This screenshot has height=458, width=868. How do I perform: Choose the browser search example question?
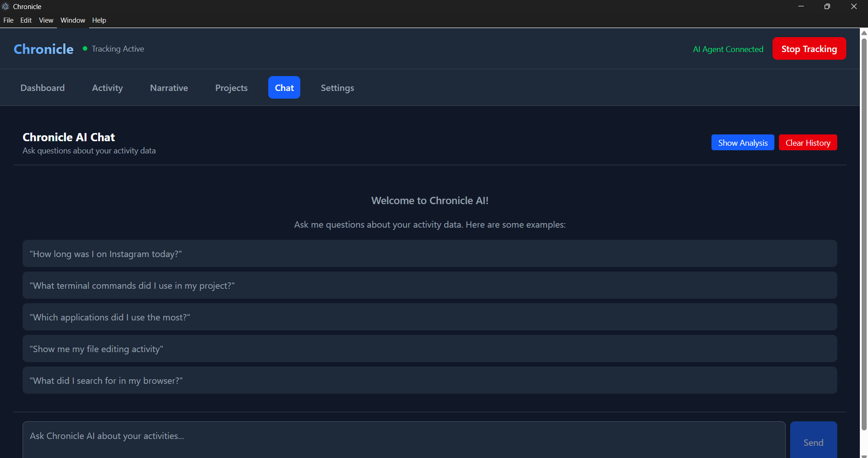(430, 380)
